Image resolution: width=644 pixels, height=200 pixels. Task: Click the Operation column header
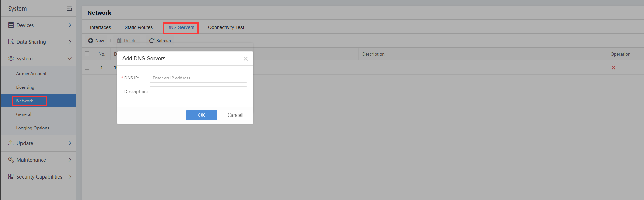point(620,54)
